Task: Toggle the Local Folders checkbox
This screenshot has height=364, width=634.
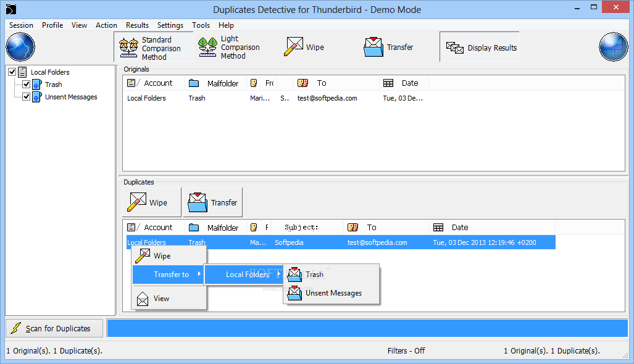Action: coord(12,72)
